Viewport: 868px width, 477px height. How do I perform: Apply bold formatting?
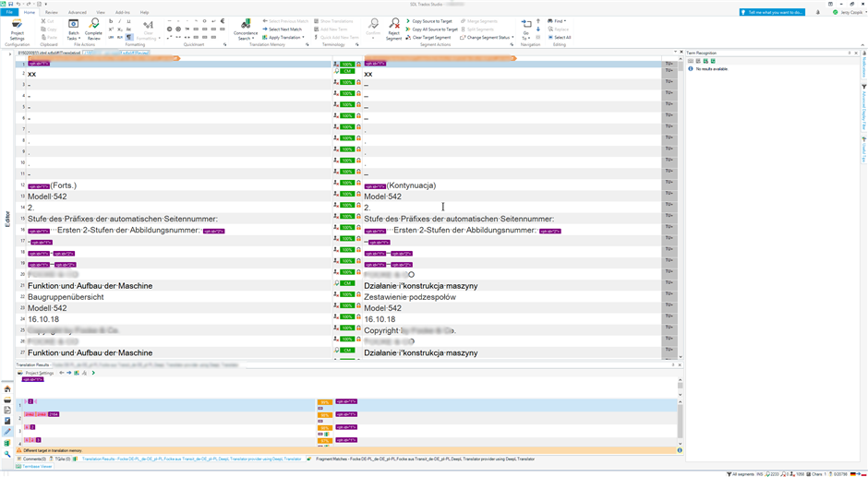coord(111,21)
